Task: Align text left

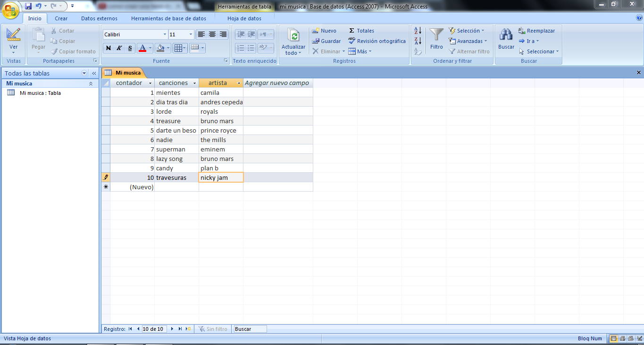Action: [x=201, y=34]
